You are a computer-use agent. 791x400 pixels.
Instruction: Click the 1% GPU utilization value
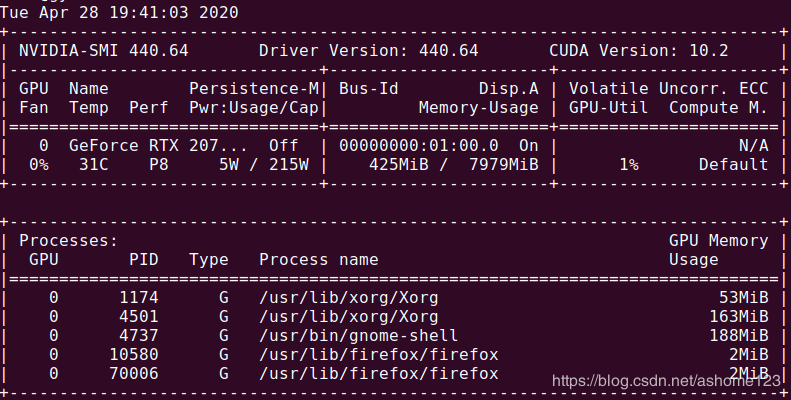pyautogui.click(x=628, y=164)
